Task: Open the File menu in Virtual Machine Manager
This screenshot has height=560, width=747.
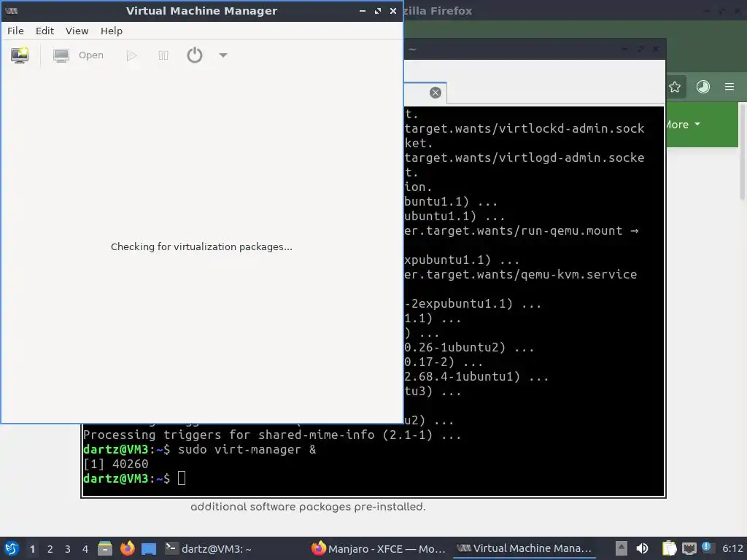Action: 15,31
